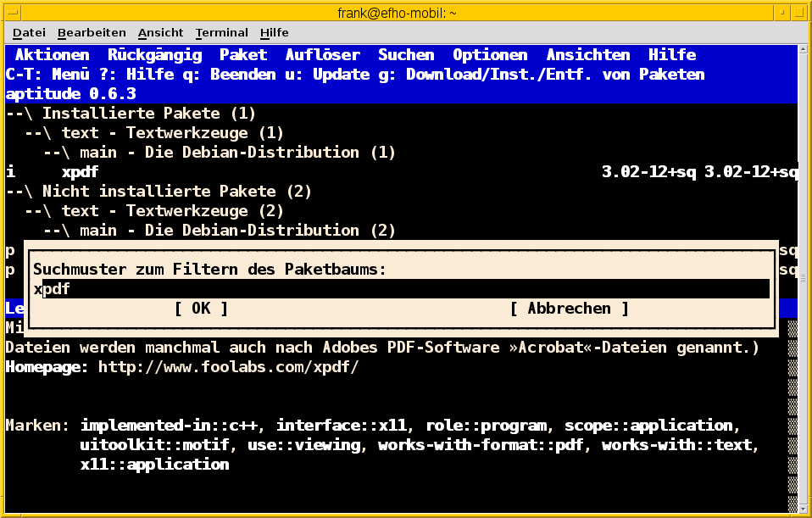812x518 pixels.
Task: Open the Terminal menu
Action: click(x=221, y=32)
